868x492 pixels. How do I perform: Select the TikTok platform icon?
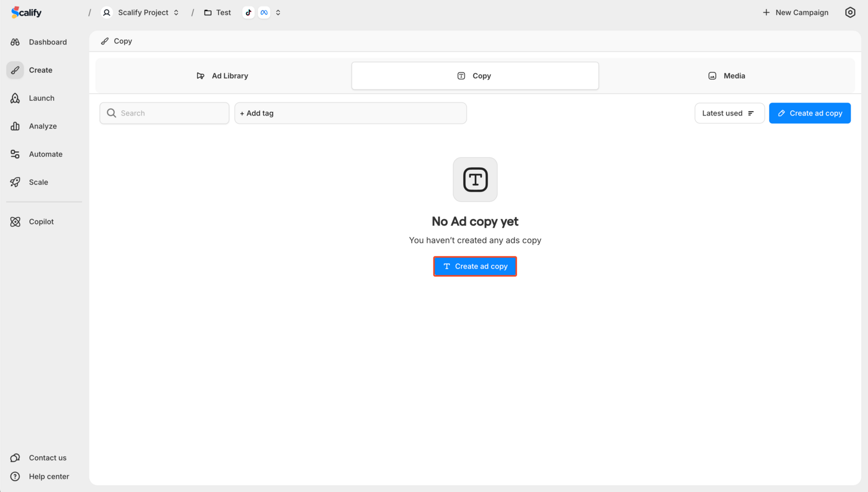248,12
